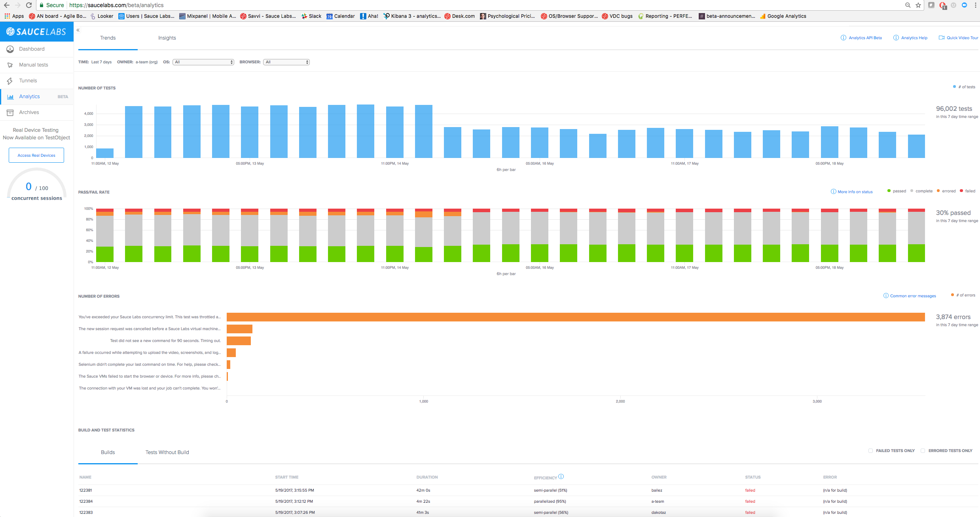Click the Common error messages info icon
This screenshot has height=517, width=980.
886,296
